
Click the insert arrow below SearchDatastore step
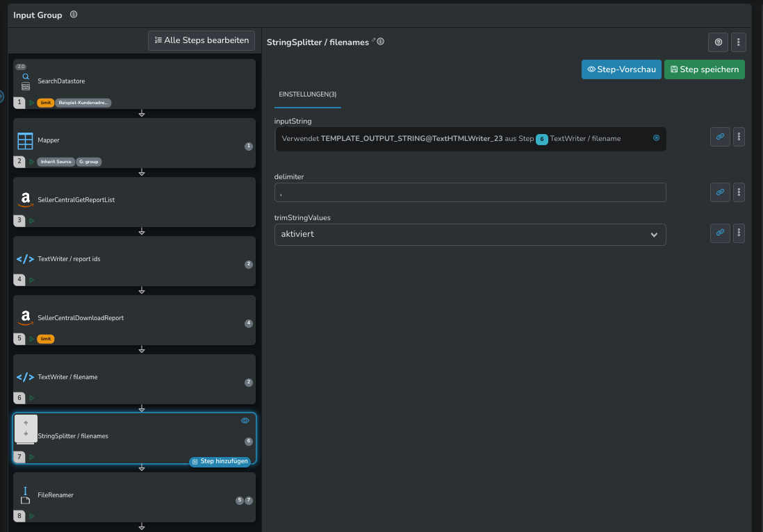142,113
